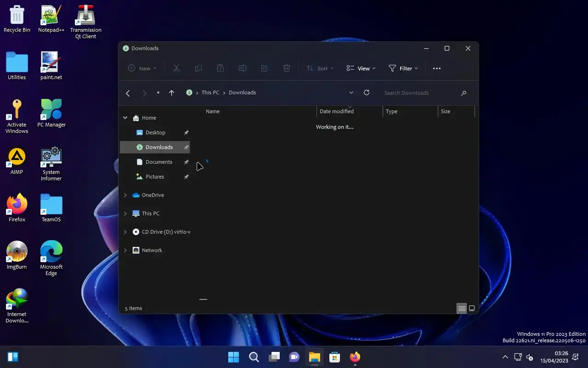Go back with the left arrow
Screen dimensions: 588x368
[128, 93]
